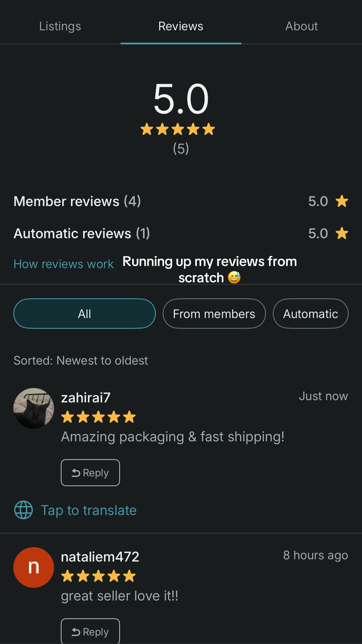362x644 pixels.
Task: Tap the star icon beside Automatic reviews rating
Action: [342, 233]
